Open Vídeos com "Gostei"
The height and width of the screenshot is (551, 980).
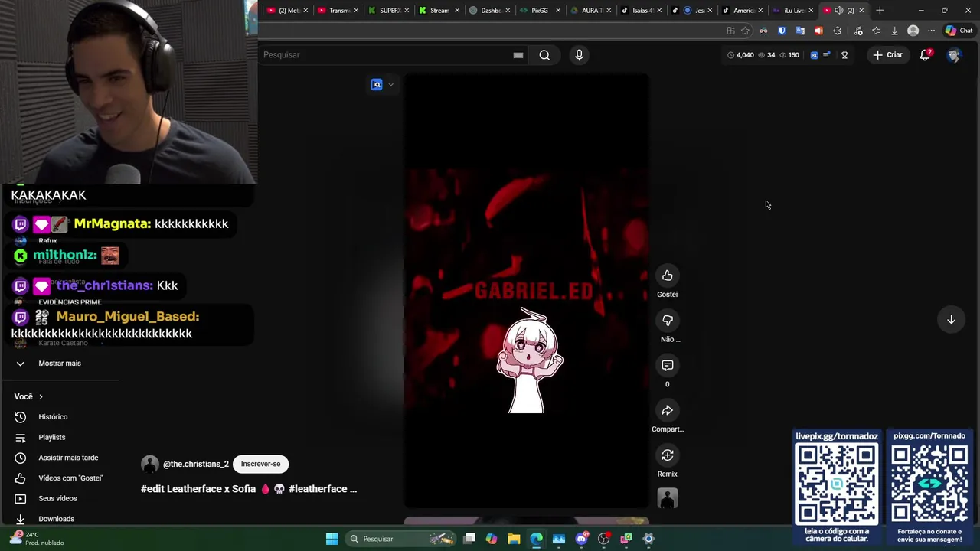coord(70,478)
